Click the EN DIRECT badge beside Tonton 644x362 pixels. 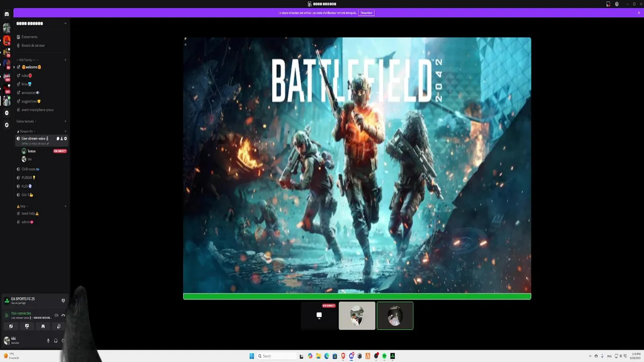pyautogui.click(x=60, y=151)
